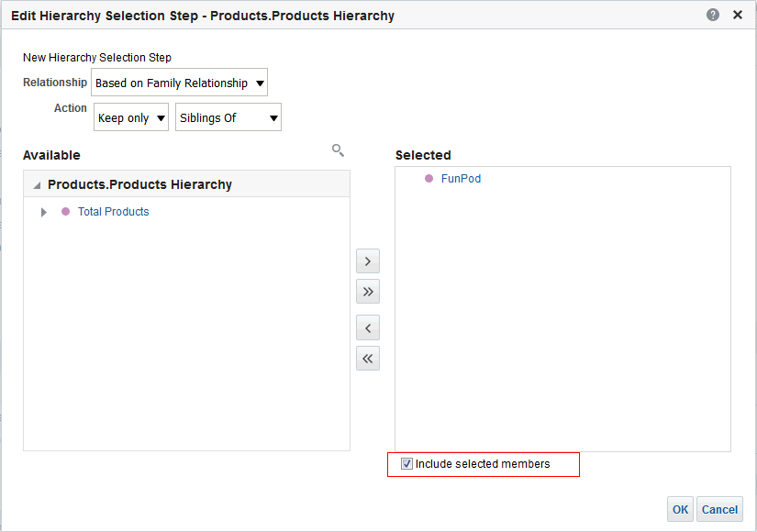Click the Include selected members label text
757x532 pixels.
click(483, 464)
